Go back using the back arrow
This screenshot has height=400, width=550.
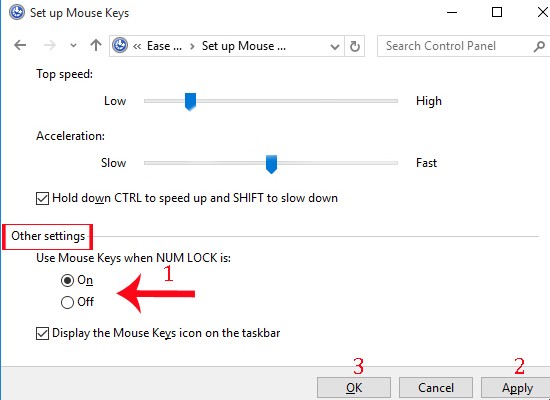point(20,45)
